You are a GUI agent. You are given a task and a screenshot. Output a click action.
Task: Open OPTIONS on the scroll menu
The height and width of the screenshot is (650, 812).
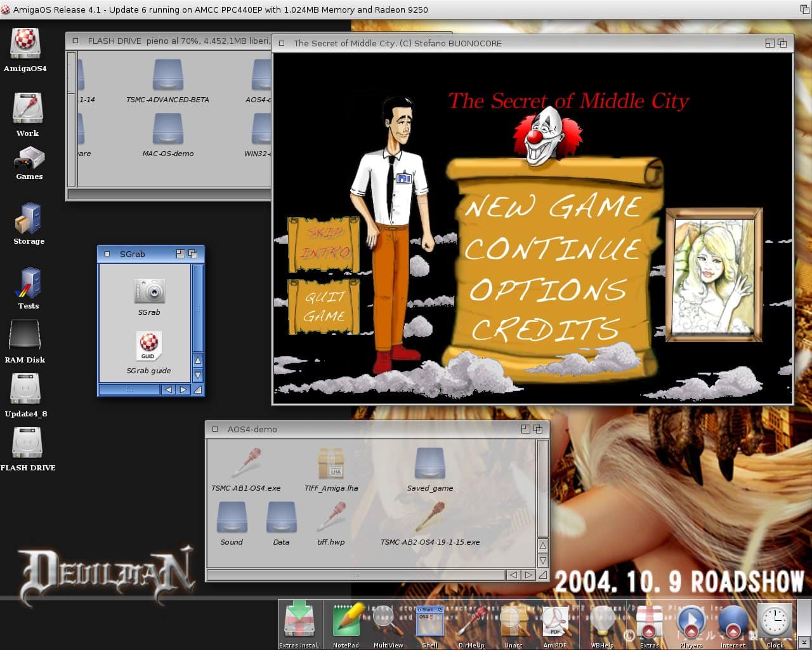(548, 289)
